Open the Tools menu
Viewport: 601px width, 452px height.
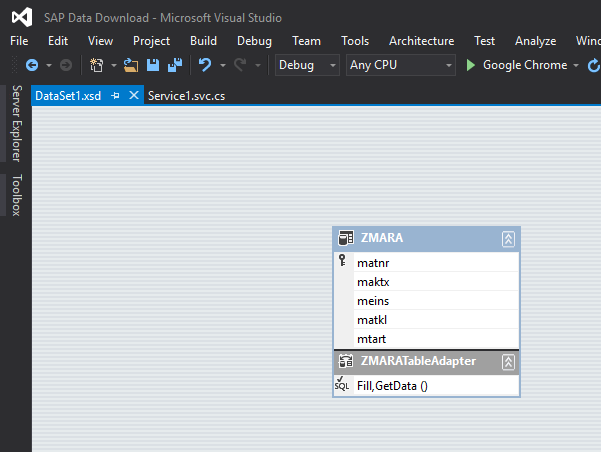coord(355,41)
